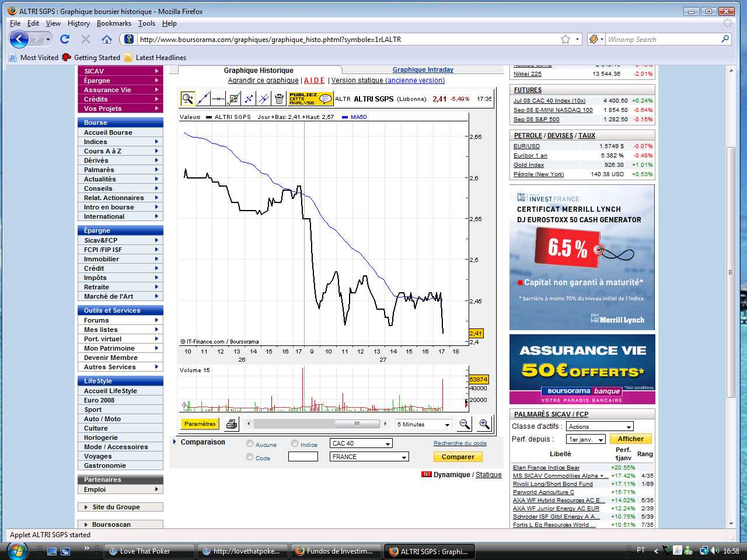Click the page vertical scrollbar thumb
The width and height of the screenshot is (747, 560).
(x=731, y=272)
